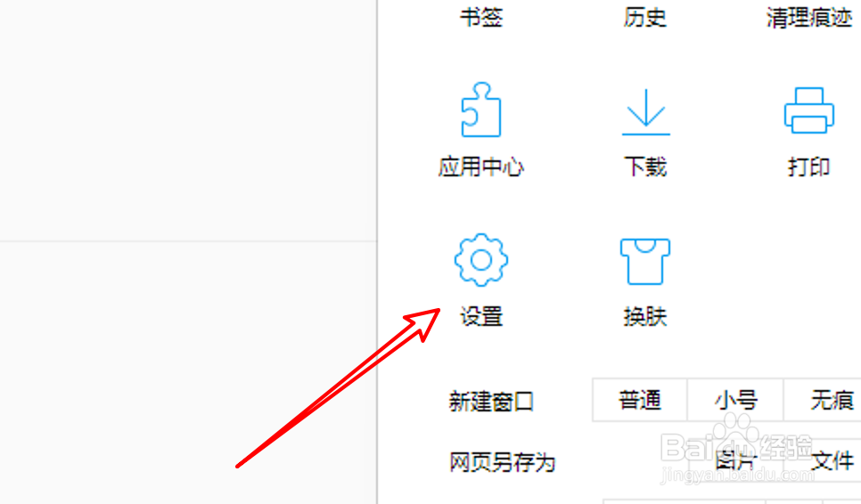Click the 打印 text label
This screenshot has height=504, width=861.
tap(808, 167)
